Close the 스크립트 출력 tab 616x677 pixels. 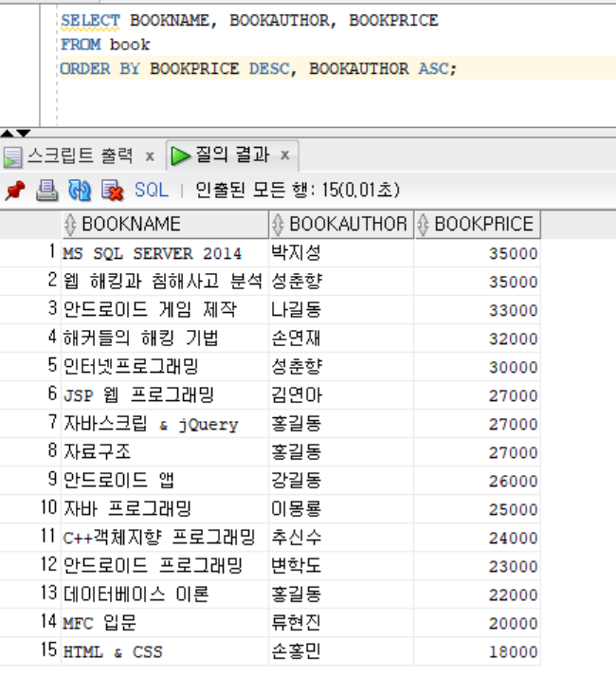[150, 156]
